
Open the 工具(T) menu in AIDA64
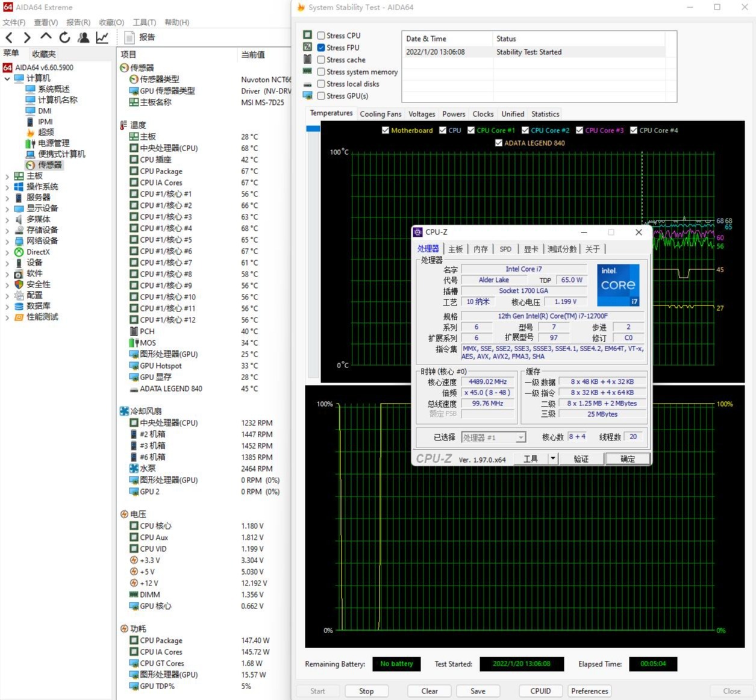coord(144,22)
